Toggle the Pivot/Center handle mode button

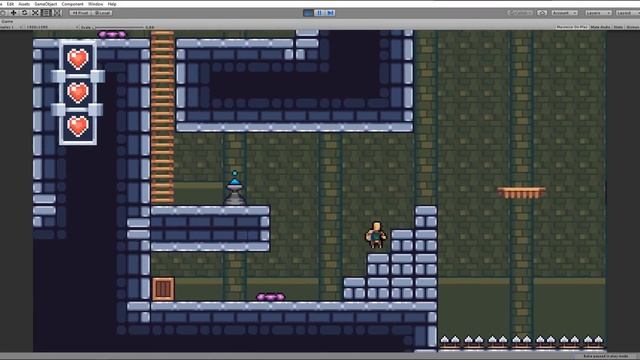[80, 13]
